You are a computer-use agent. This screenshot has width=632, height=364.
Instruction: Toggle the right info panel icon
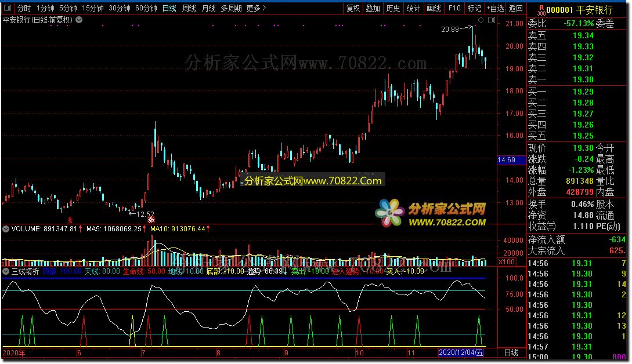492,20
